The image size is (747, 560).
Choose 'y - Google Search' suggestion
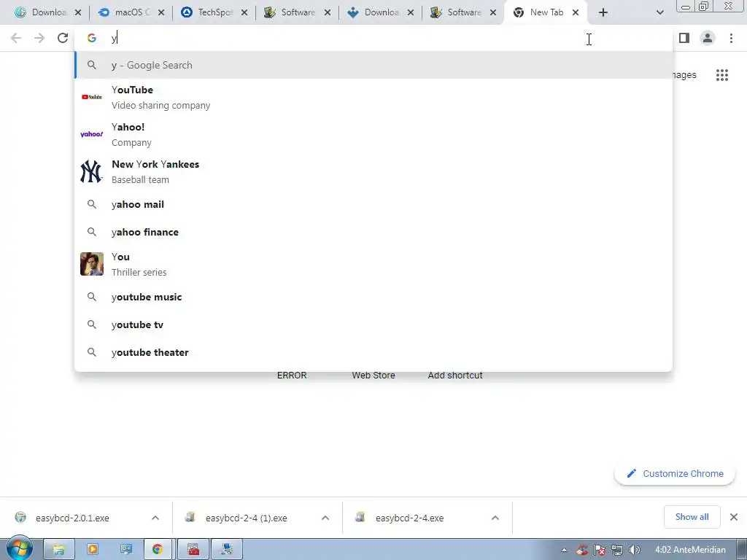point(373,65)
